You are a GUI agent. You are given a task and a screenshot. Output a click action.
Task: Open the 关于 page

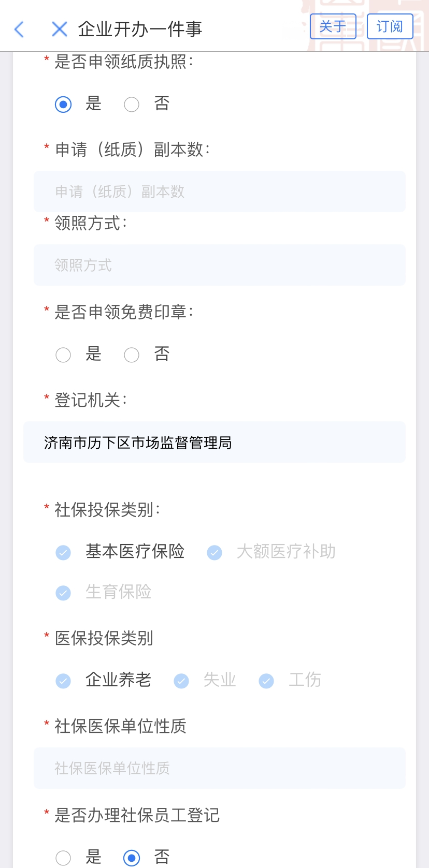[333, 26]
